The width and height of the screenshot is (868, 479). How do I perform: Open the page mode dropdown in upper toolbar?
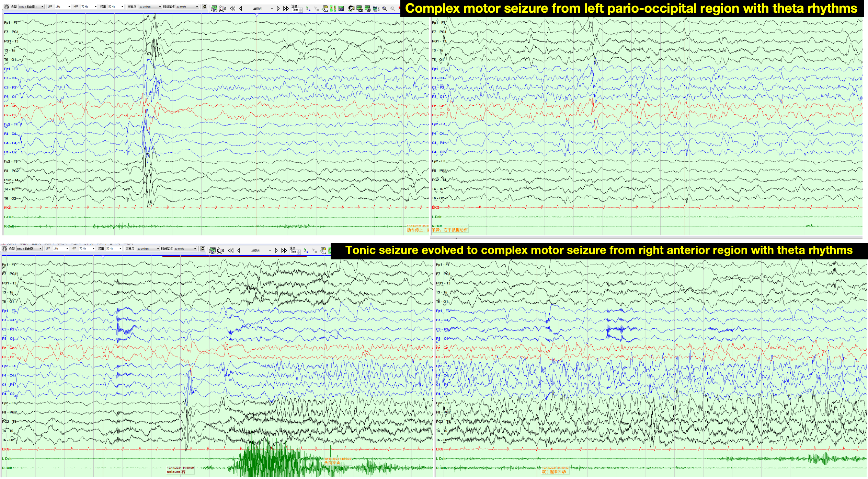click(272, 9)
